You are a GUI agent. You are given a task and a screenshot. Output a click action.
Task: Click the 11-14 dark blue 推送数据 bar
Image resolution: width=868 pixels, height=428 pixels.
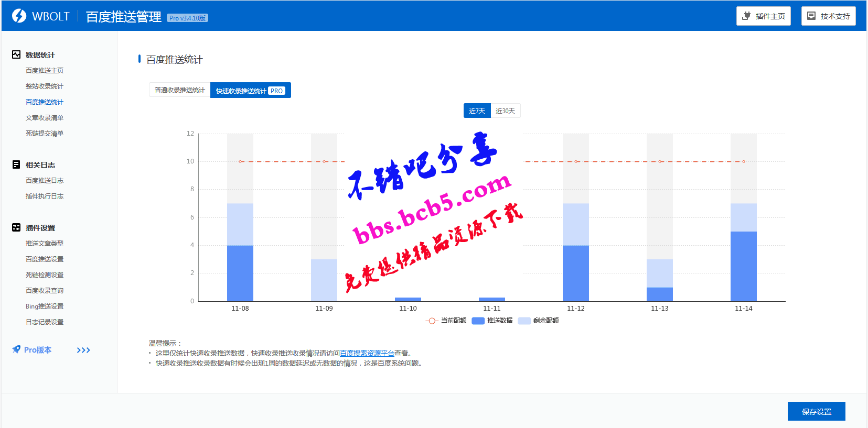[744, 266]
